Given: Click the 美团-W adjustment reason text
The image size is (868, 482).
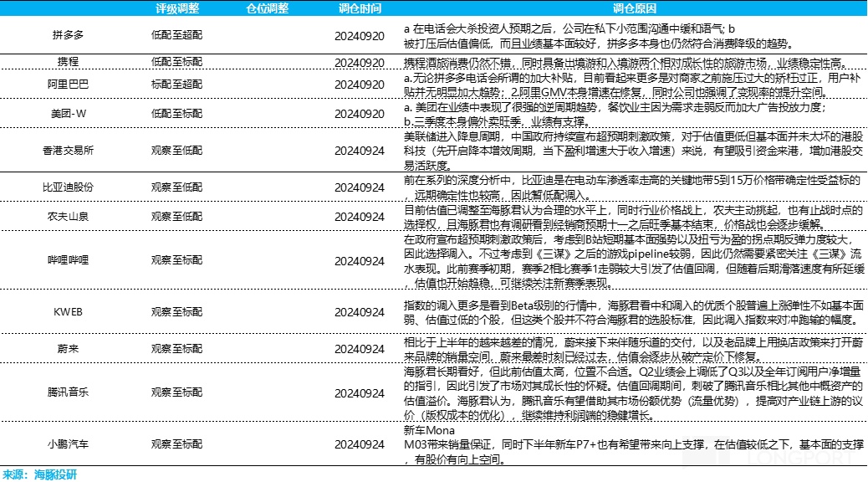Looking at the screenshot, I should 615,114.
